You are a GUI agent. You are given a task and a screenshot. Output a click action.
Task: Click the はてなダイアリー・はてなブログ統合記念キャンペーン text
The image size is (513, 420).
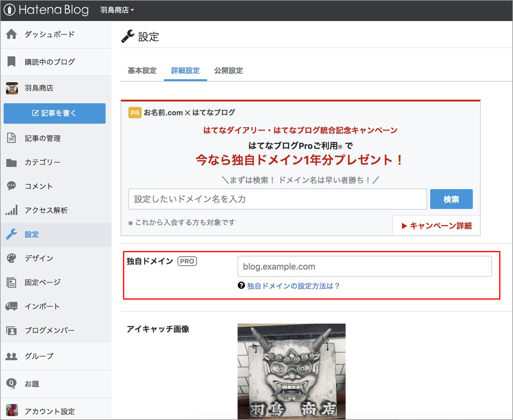pyautogui.click(x=301, y=130)
